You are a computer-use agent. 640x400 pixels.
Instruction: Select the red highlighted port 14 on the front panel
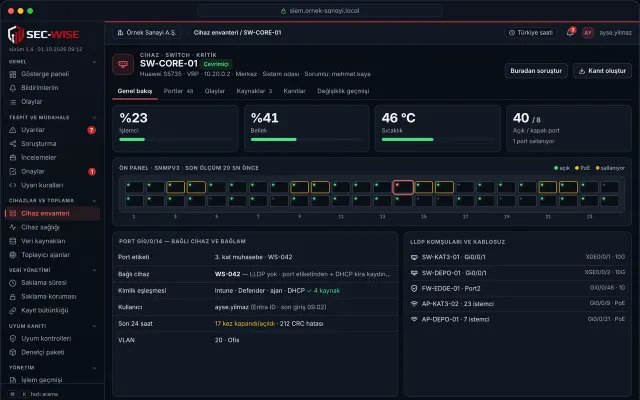[x=403, y=187]
